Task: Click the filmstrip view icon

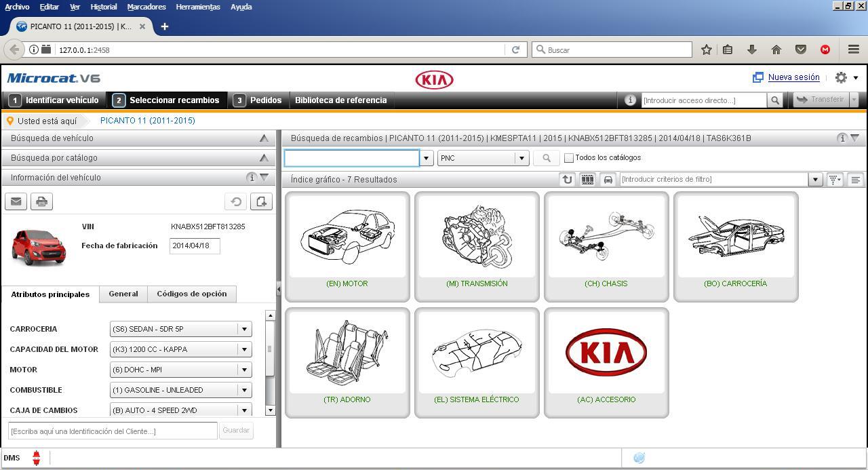Action: point(587,180)
